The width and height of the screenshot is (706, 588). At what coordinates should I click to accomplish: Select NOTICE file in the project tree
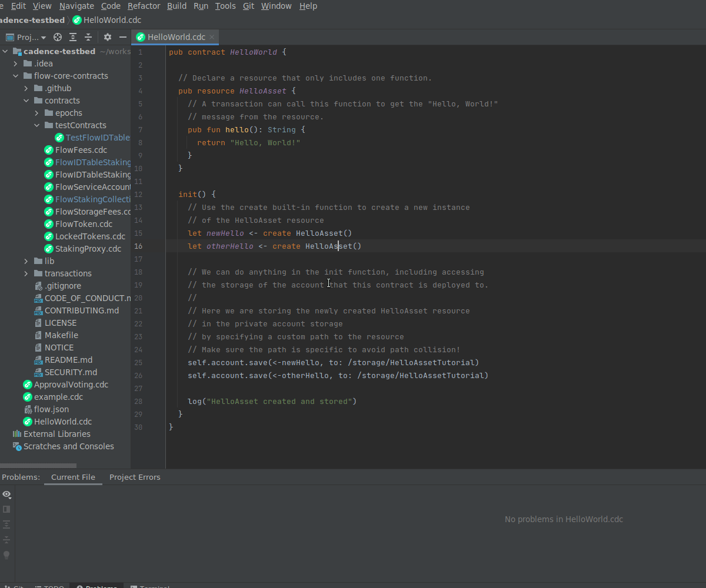click(x=59, y=348)
